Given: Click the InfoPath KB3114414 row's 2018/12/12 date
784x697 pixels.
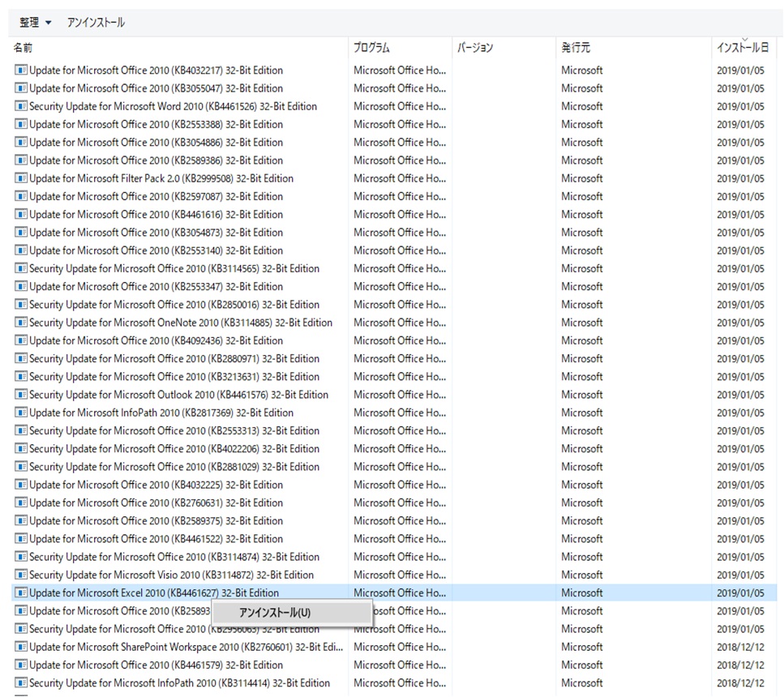Looking at the screenshot, I should click(x=740, y=682).
